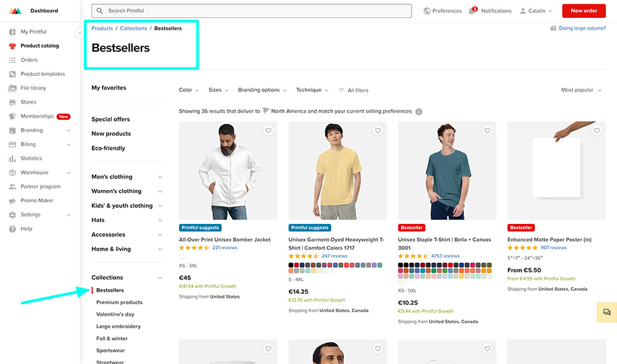Open the Notifications bell icon
The image size is (617, 364).
[472, 10]
